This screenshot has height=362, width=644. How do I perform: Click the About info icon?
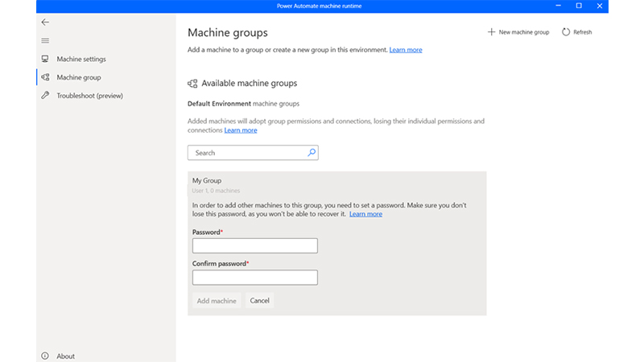point(45,356)
